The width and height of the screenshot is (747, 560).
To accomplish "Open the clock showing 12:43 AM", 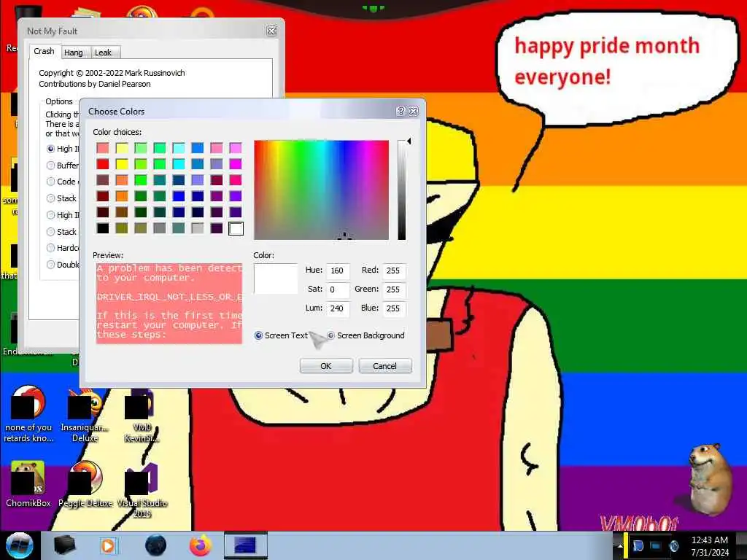I will coord(710,545).
